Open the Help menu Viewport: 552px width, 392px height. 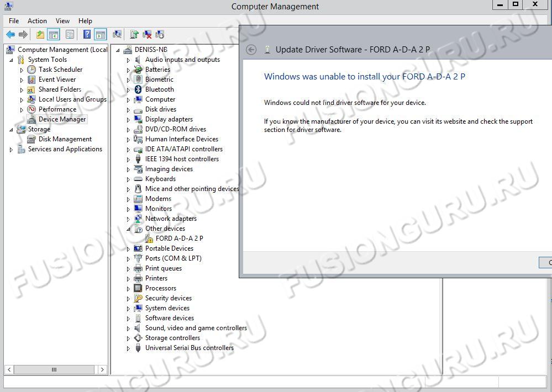tap(85, 21)
